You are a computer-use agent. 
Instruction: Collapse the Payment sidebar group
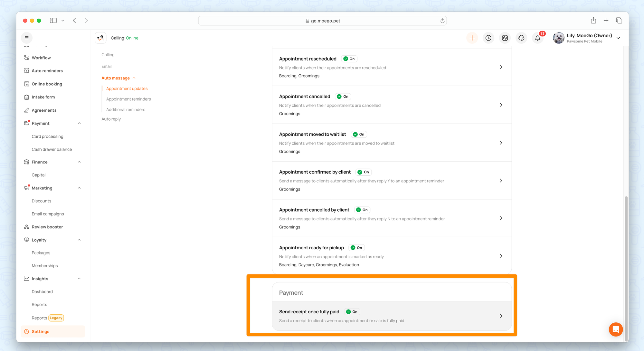(79, 123)
